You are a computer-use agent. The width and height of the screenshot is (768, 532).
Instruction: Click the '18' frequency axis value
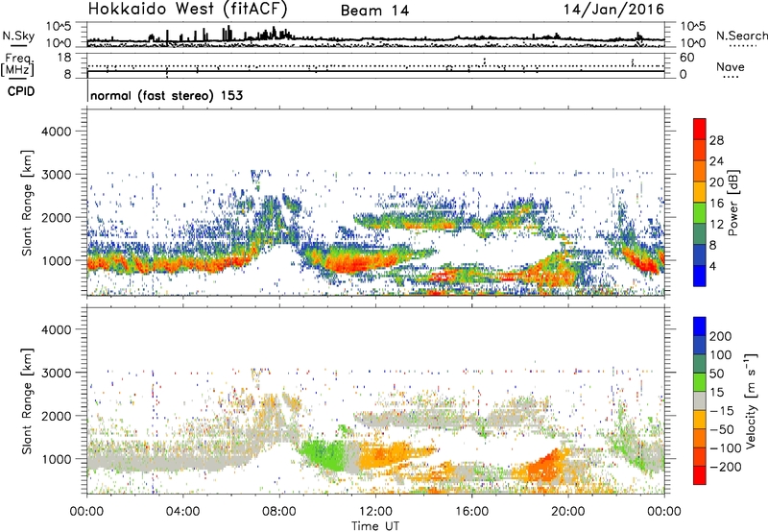pyautogui.click(x=64, y=57)
